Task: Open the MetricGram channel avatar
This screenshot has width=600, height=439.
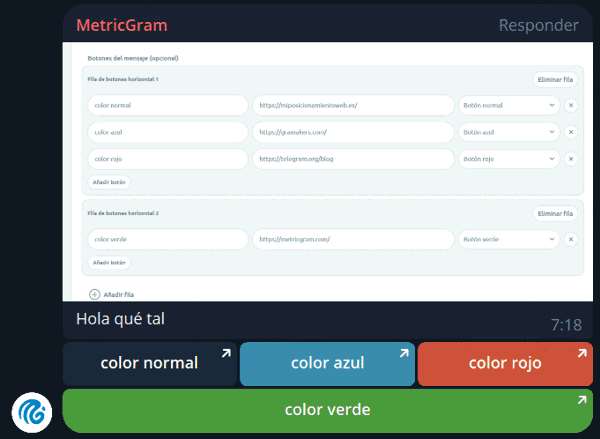Action: (x=32, y=412)
